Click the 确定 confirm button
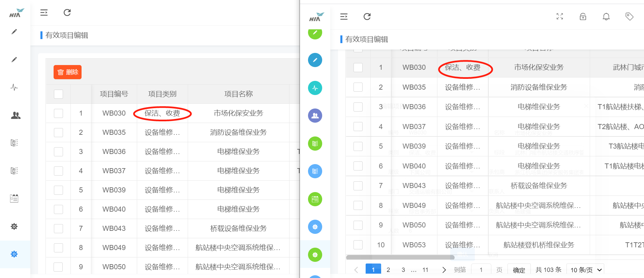Screen dimensions: 644x278 [519, 270]
